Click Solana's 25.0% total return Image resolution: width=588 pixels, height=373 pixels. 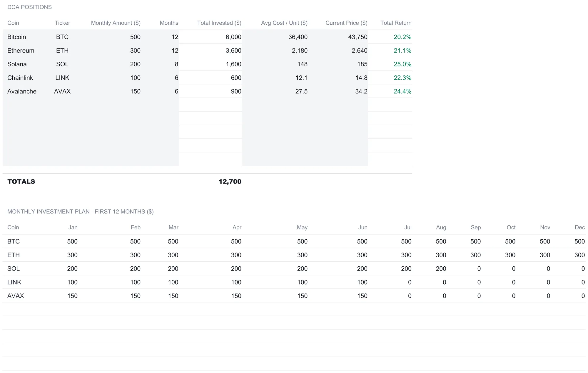click(x=402, y=64)
